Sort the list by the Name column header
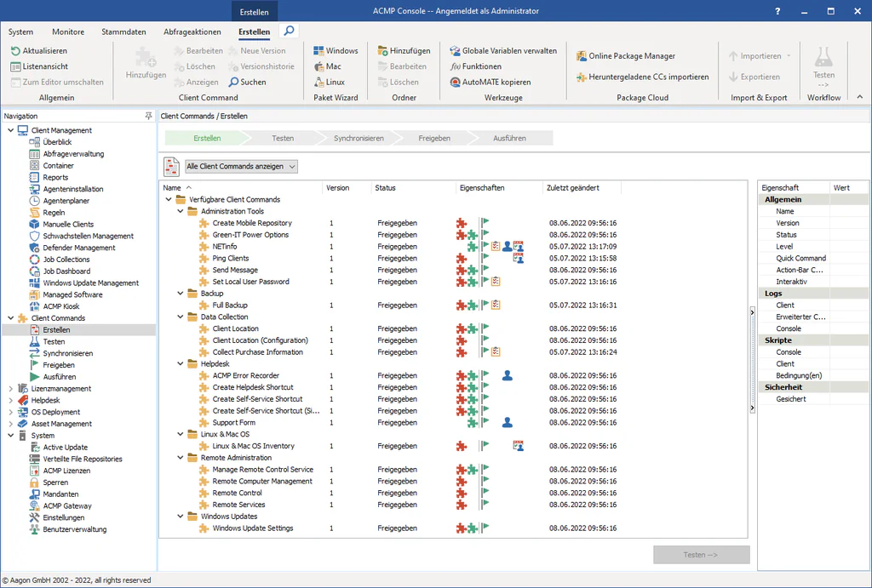The width and height of the screenshot is (872, 588). [172, 188]
